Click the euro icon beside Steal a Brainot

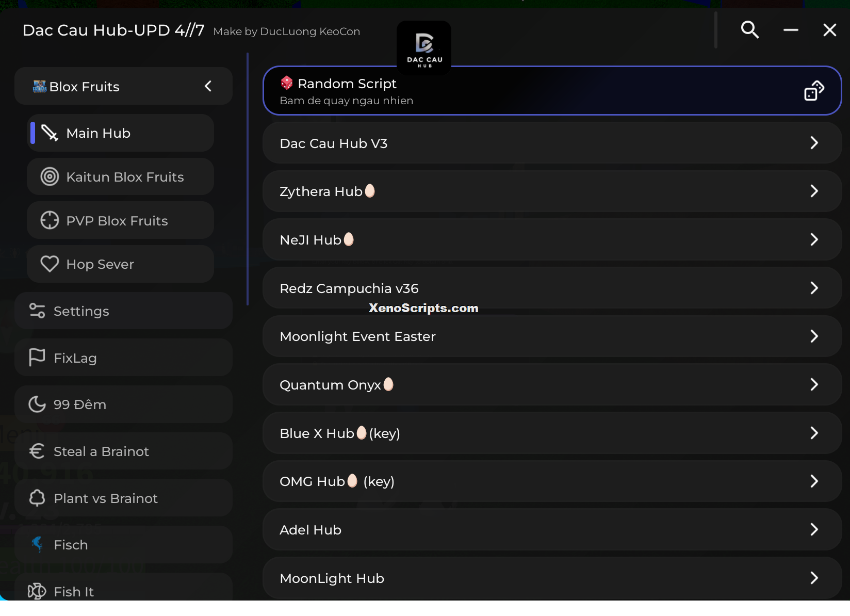[37, 451]
